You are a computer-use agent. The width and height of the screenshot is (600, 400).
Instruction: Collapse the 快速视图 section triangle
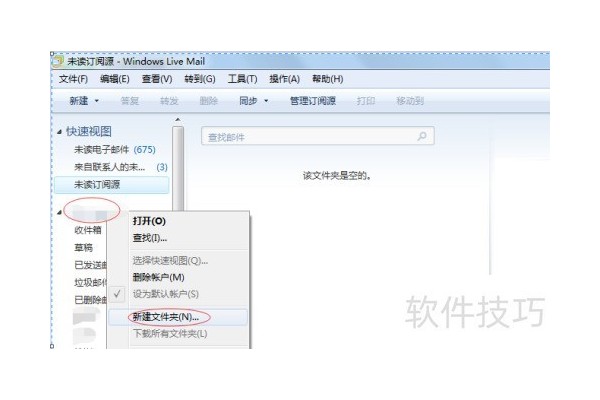point(59,132)
